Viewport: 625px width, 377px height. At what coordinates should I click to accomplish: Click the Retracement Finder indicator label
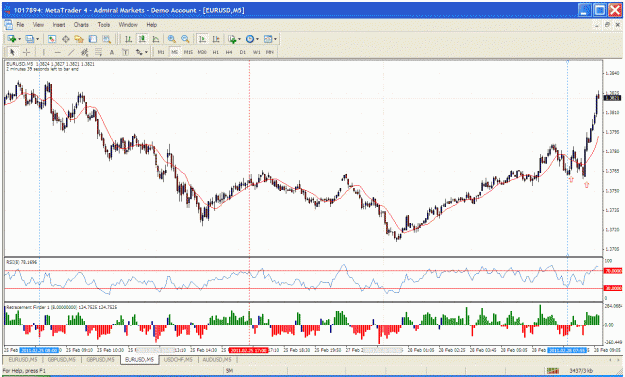point(61,307)
